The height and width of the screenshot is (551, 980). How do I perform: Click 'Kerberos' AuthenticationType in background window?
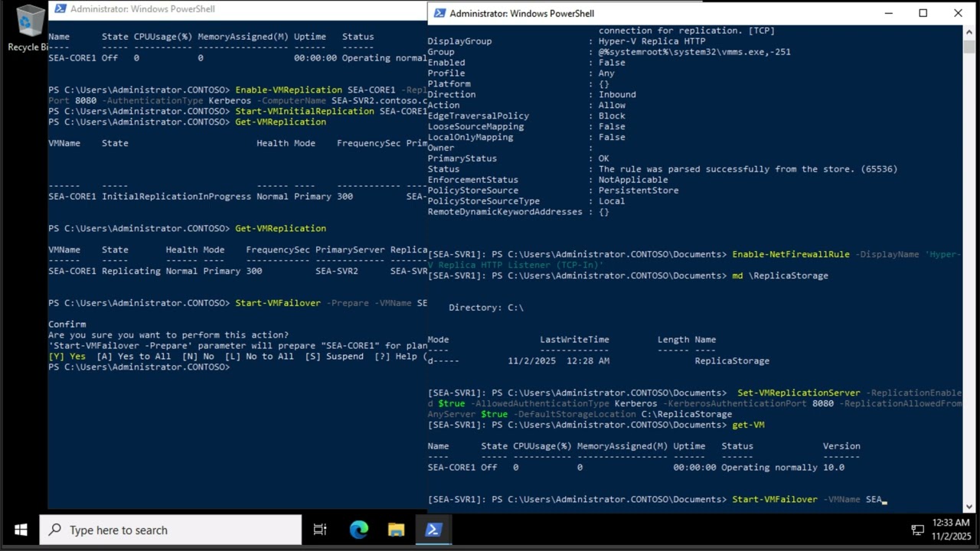230,101
